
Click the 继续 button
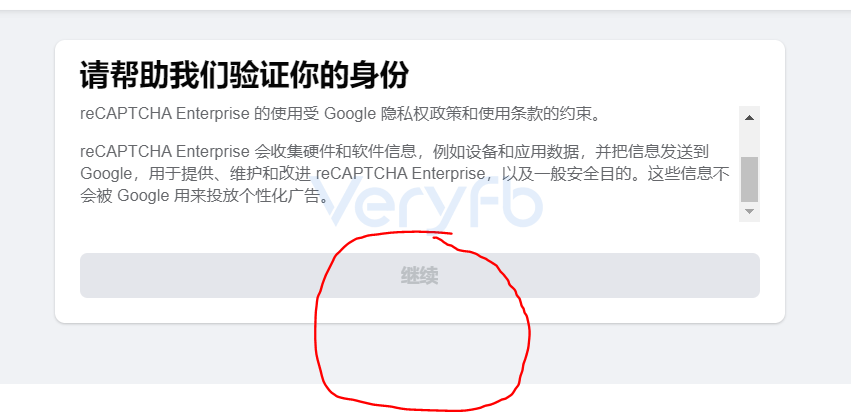pos(420,275)
